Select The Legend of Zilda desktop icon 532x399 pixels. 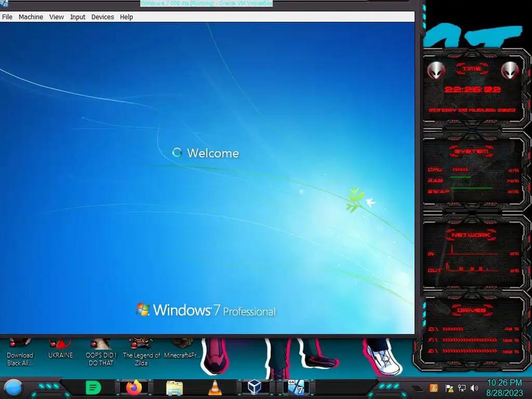coord(141,352)
